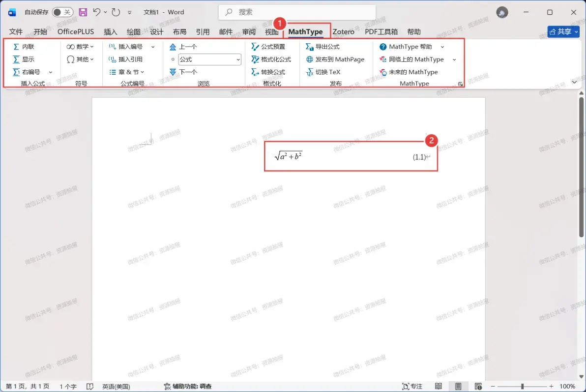Switch to read mode view

[x=439, y=387]
